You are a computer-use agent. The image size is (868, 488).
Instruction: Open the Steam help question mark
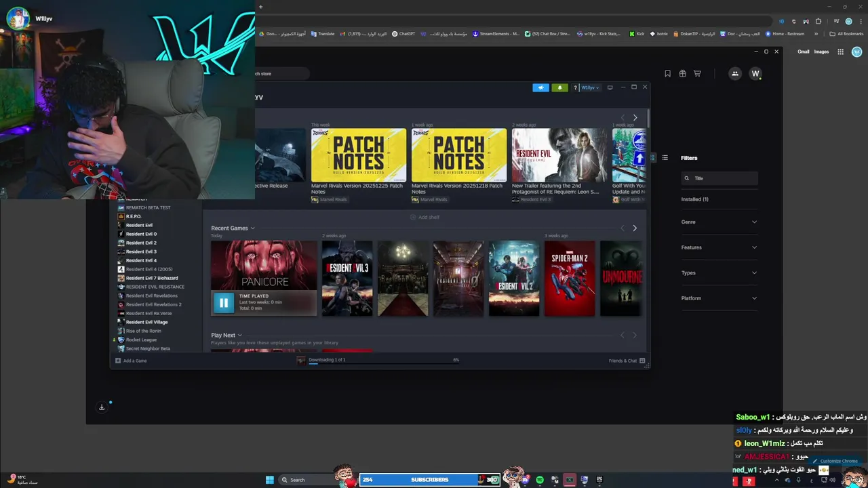(575, 87)
